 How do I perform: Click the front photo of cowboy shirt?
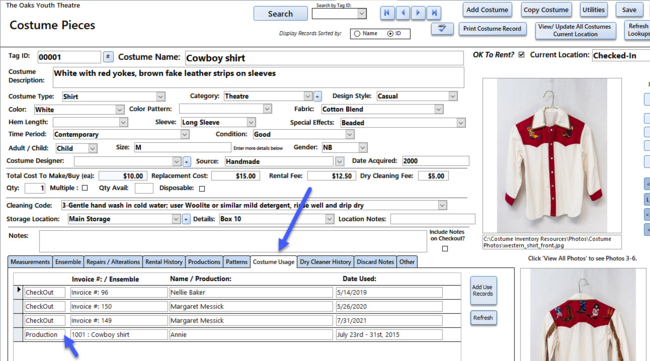click(552, 155)
